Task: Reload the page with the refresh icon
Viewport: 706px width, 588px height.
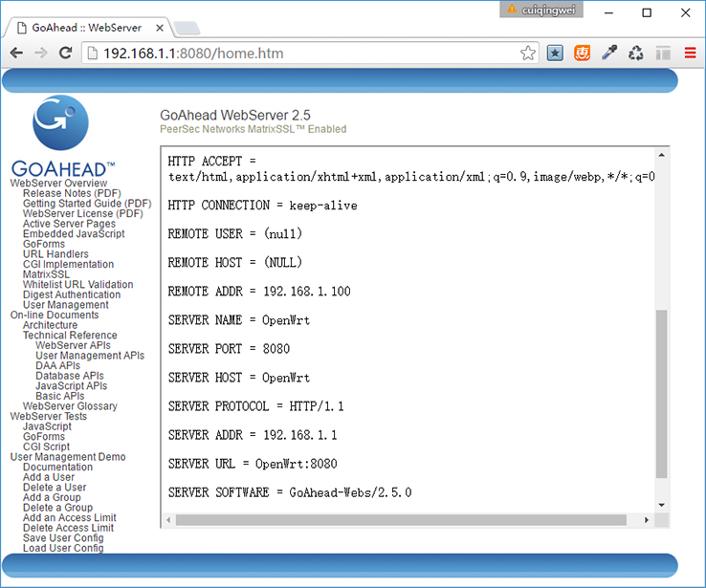Action: 65,54
